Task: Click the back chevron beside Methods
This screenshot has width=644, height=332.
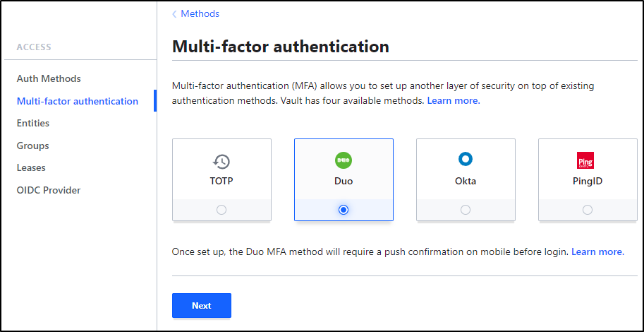Action: (x=174, y=14)
